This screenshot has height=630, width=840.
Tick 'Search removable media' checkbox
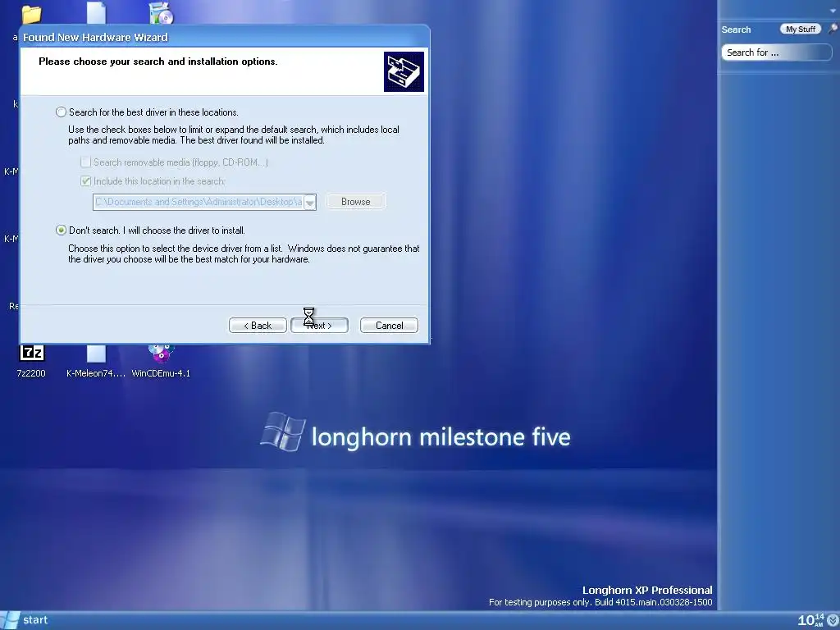click(85, 162)
